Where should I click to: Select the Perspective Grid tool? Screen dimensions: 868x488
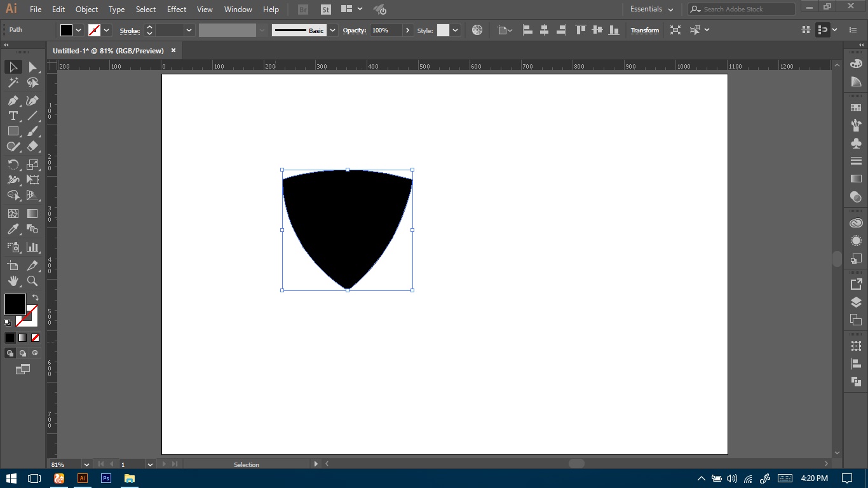32,195
